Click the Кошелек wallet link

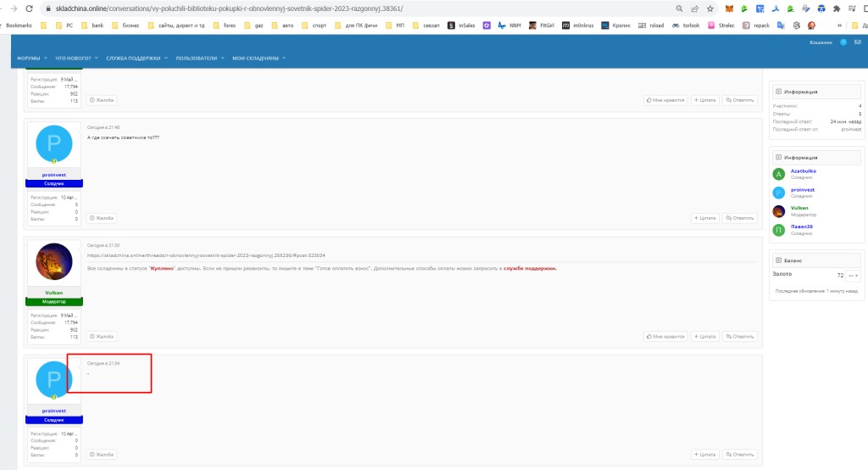pos(821,42)
